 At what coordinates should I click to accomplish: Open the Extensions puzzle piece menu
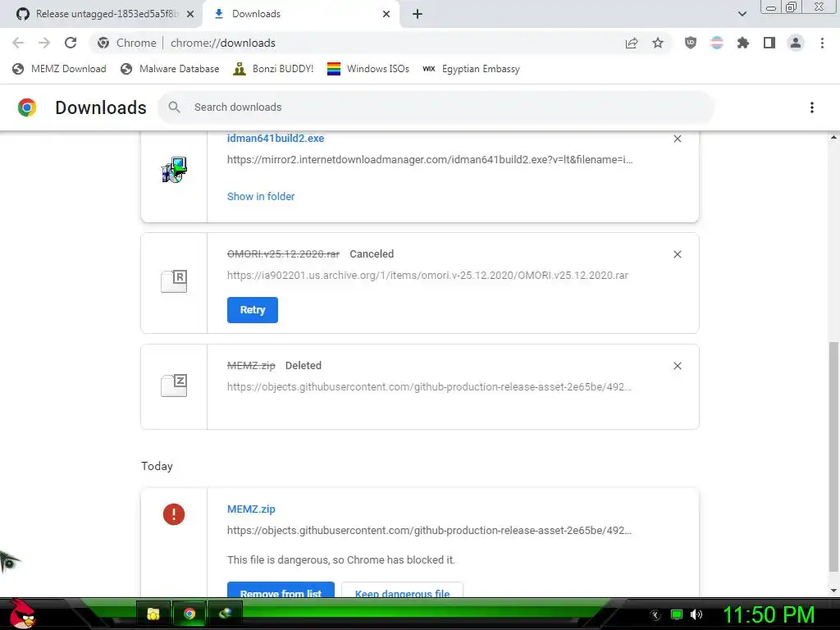(x=743, y=43)
